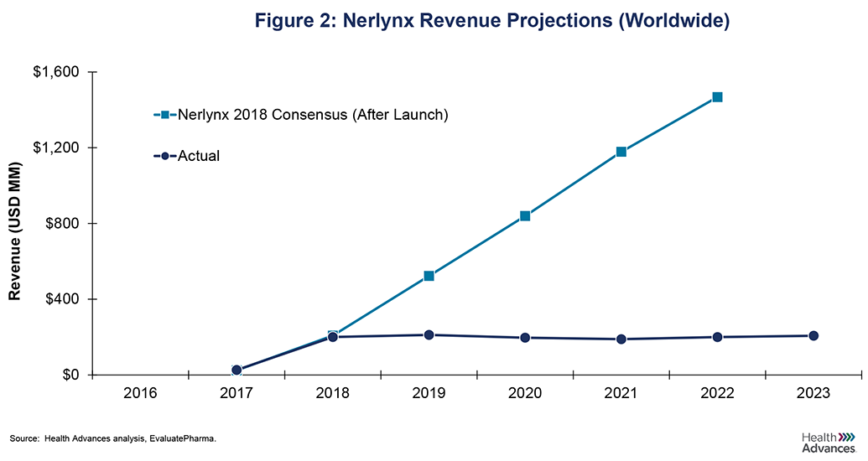Click the '2017' x-axis label
Image resolution: width=868 pixels, height=461 pixels.
[x=236, y=393]
